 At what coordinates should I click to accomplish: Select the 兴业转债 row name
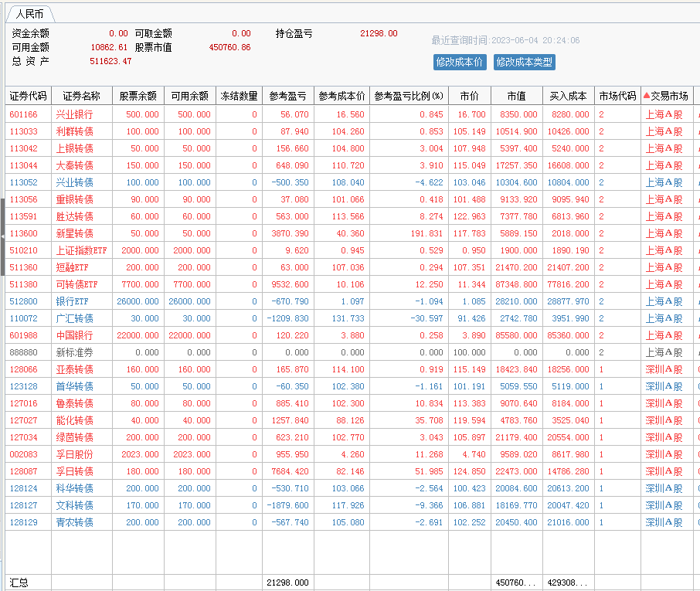click(74, 182)
